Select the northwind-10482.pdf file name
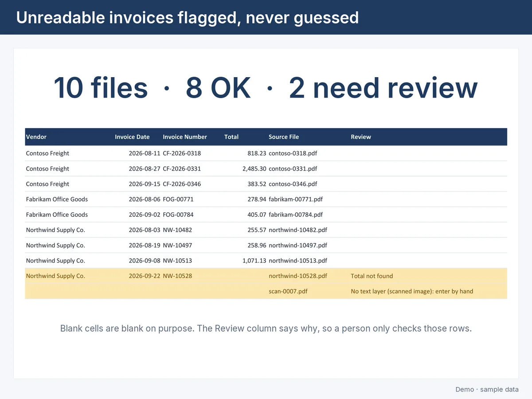This screenshot has width=532, height=399. coord(298,230)
